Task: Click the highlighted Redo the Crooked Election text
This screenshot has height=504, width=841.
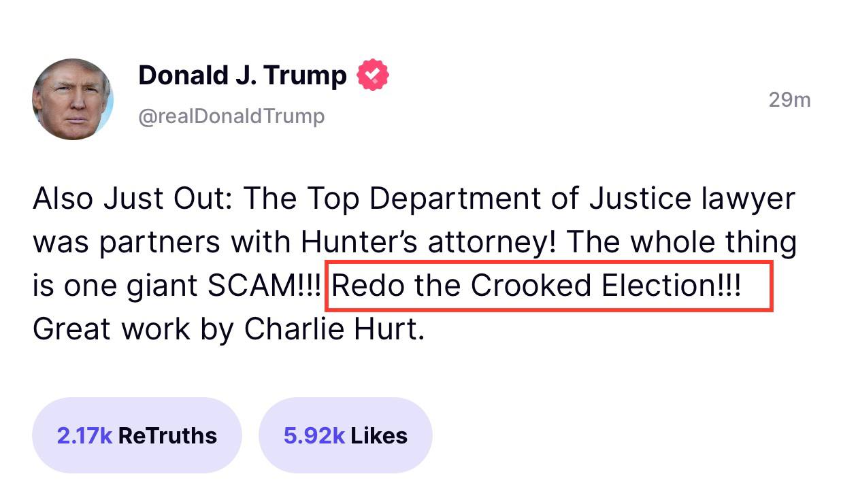Action: [x=536, y=286]
